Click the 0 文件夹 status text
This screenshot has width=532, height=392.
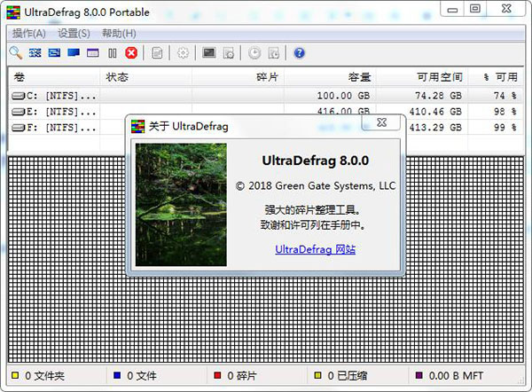click(x=44, y=376)
